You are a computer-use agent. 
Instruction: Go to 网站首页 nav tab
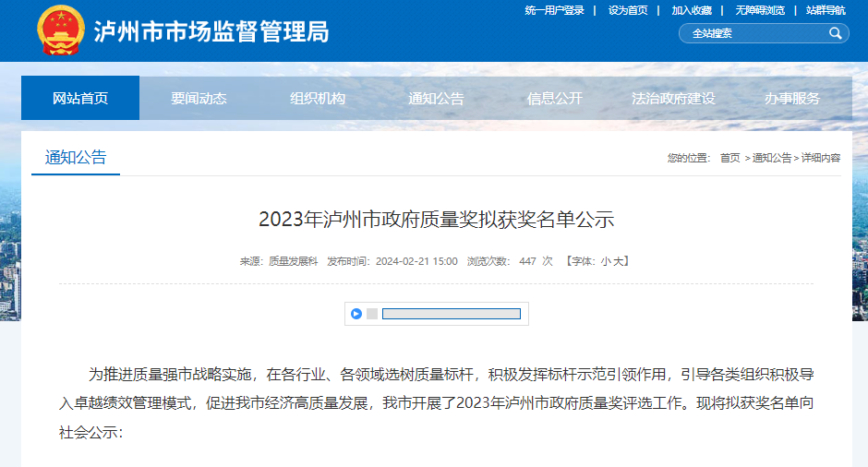80,98
